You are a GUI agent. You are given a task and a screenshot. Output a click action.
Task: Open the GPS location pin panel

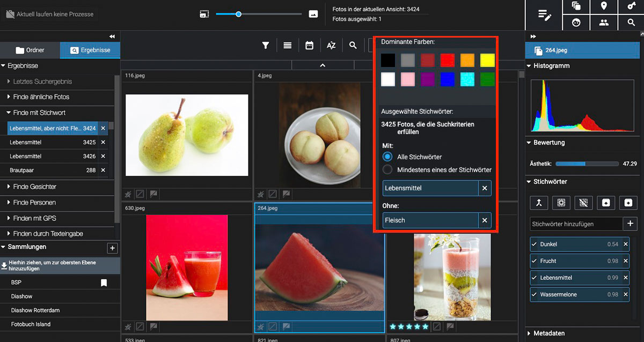click(604, 6)
